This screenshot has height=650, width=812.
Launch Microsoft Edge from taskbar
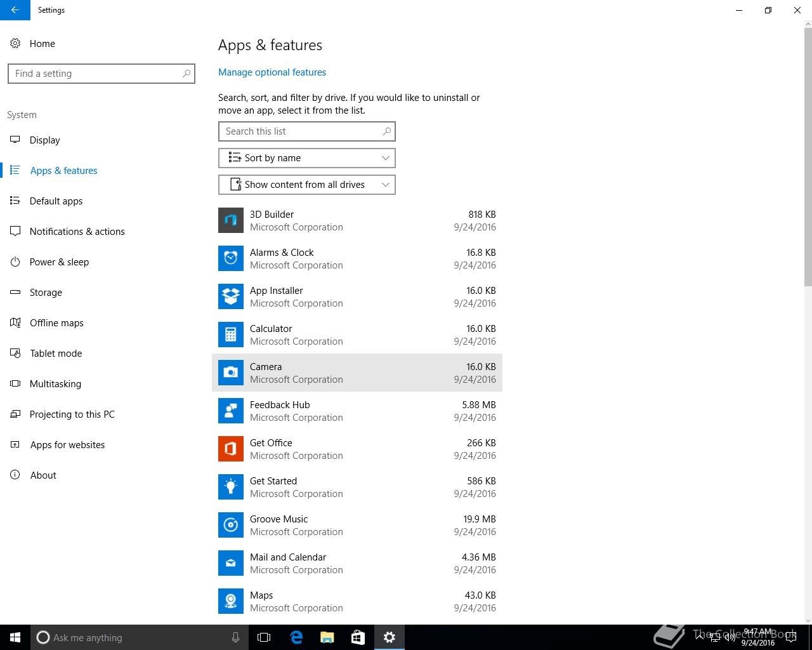296,637
